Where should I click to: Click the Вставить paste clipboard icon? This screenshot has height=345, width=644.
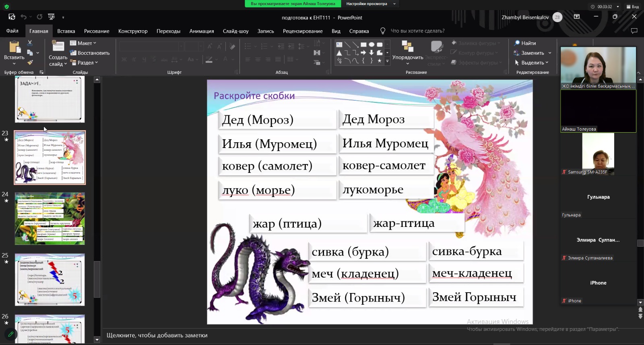pos(14,47)
